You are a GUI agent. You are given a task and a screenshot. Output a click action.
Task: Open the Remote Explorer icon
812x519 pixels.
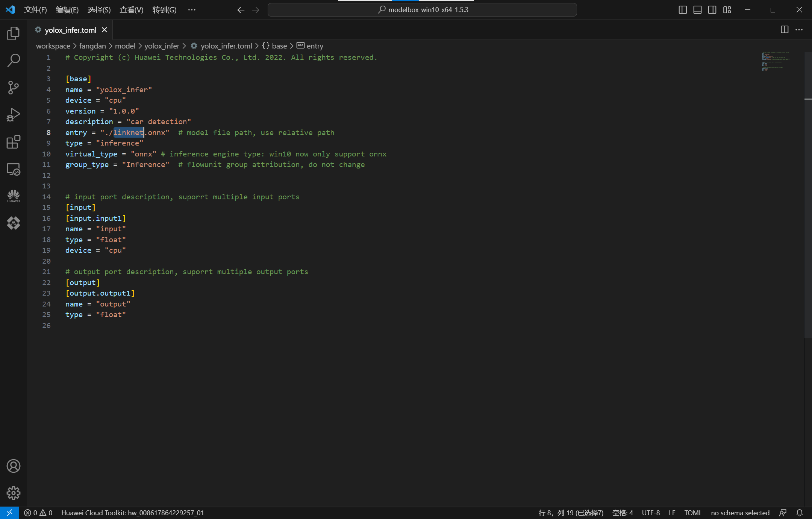tap(13, 169)
